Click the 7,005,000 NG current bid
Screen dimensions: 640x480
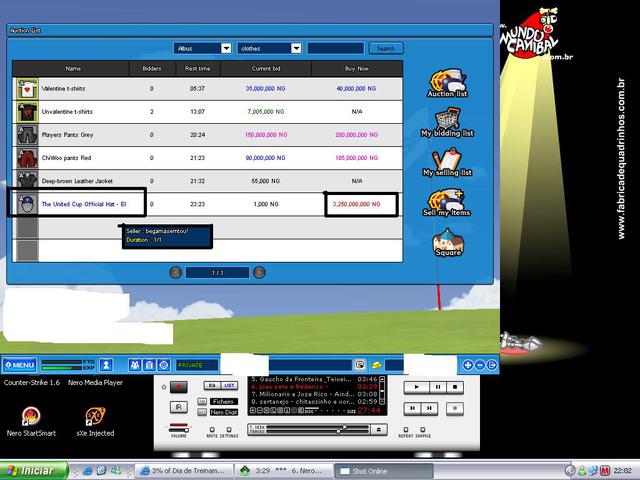tap(266, 111)
